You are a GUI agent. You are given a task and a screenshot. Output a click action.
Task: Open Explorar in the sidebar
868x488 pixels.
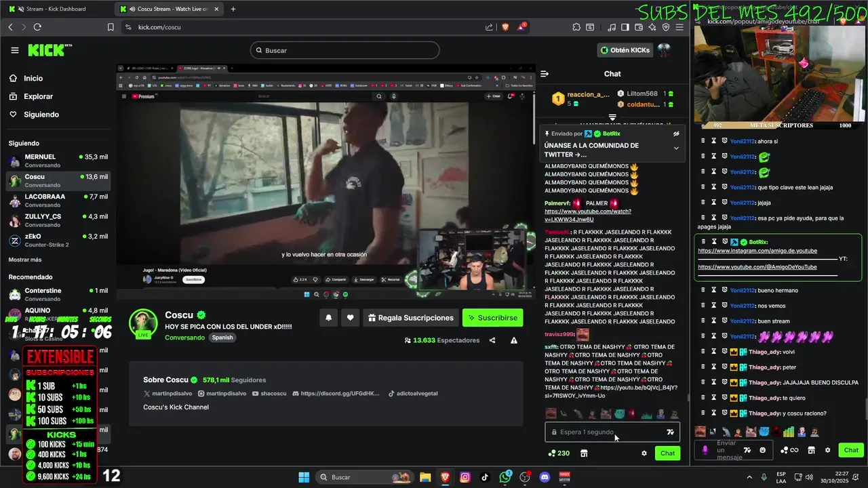38,97
